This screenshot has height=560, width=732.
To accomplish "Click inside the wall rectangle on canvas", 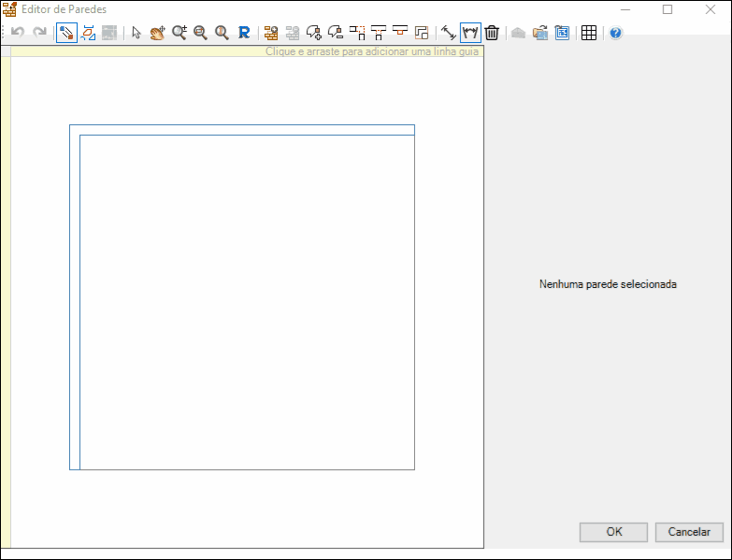I will (247, 301).
